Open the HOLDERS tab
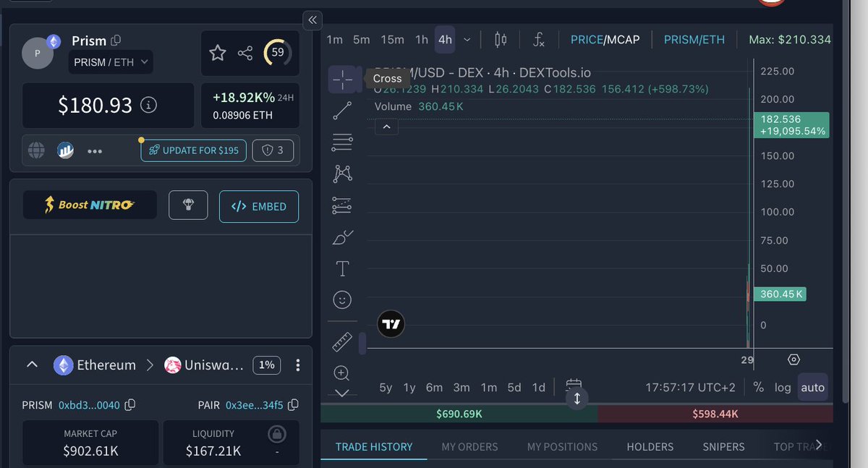 click(x=650, y=447)
